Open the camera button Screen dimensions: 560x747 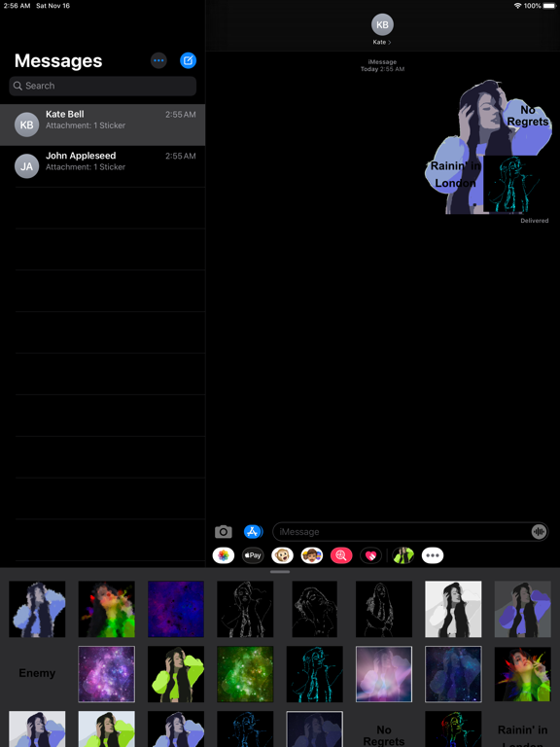224,532
